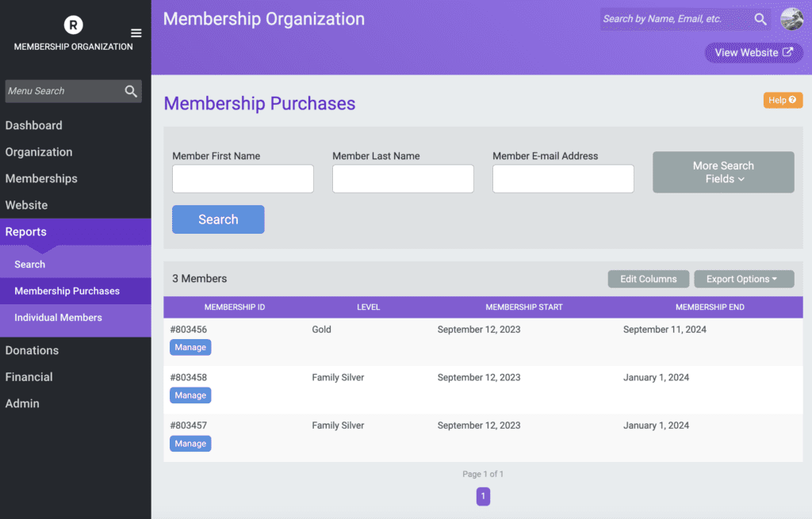Click the Membership Purchases page heading
This screenshot has height=519, width=812.
pyautogui.click(x=259, y=104)
